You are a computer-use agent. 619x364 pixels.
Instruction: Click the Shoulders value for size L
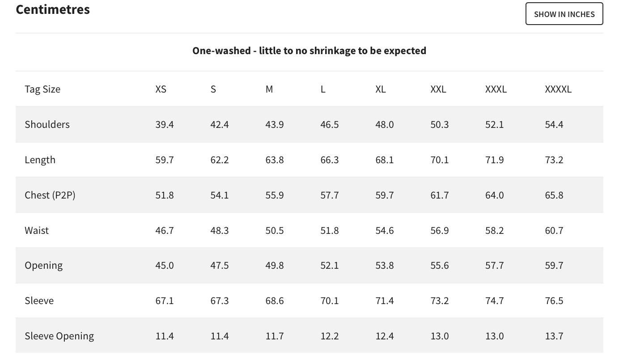[x=330, y=124]
